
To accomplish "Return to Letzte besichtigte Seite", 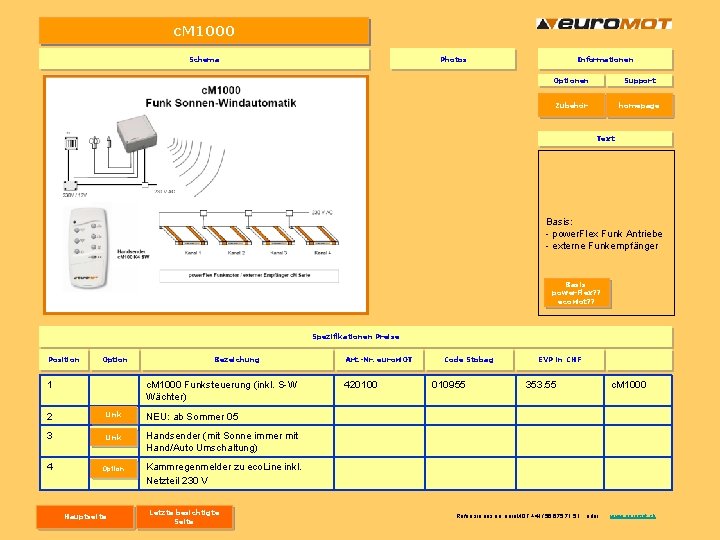I will pyautogui.click(x=185, y=517).
